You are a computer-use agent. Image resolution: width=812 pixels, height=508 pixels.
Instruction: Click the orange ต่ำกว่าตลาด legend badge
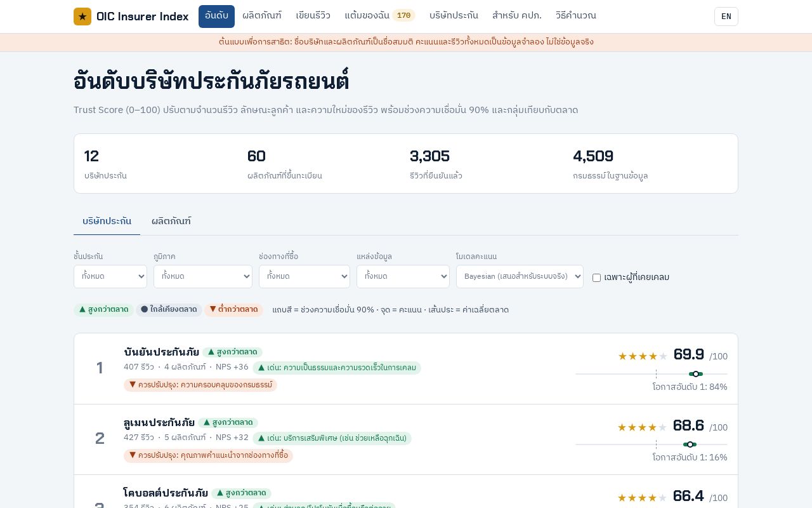pos(233,310)
